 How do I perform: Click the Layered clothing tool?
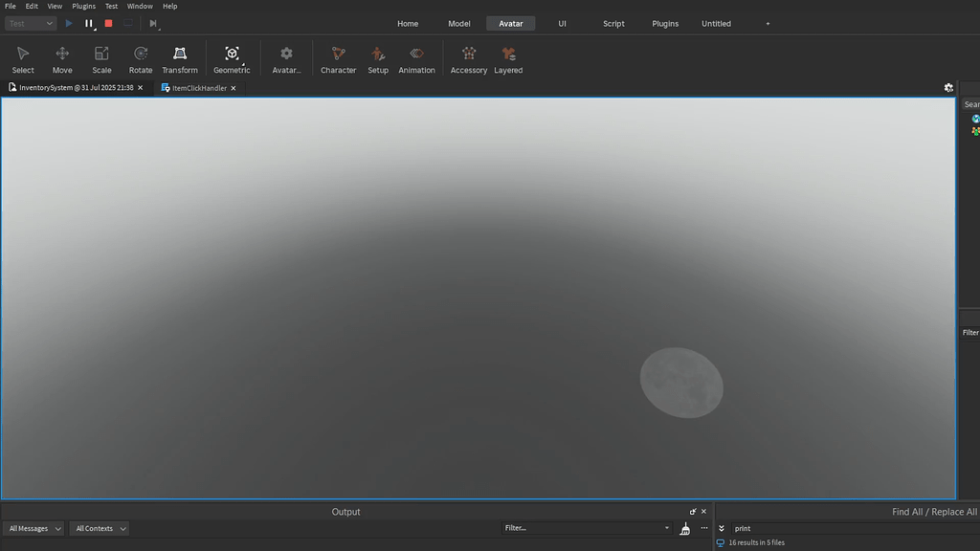508,57
